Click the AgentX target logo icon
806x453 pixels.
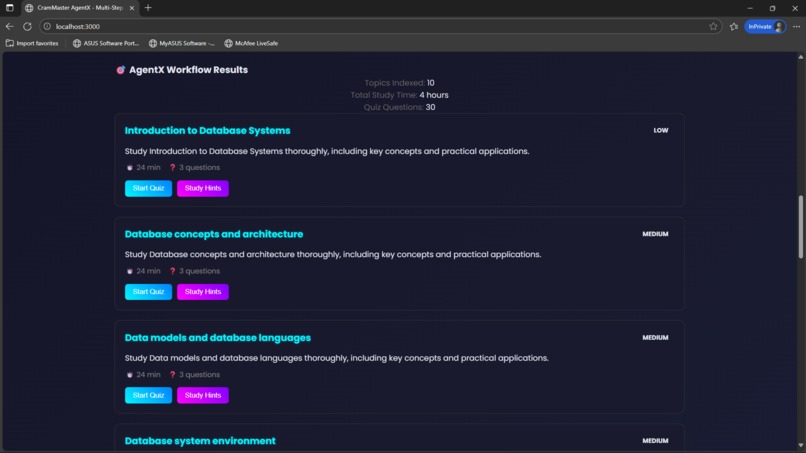pos(120,70)
